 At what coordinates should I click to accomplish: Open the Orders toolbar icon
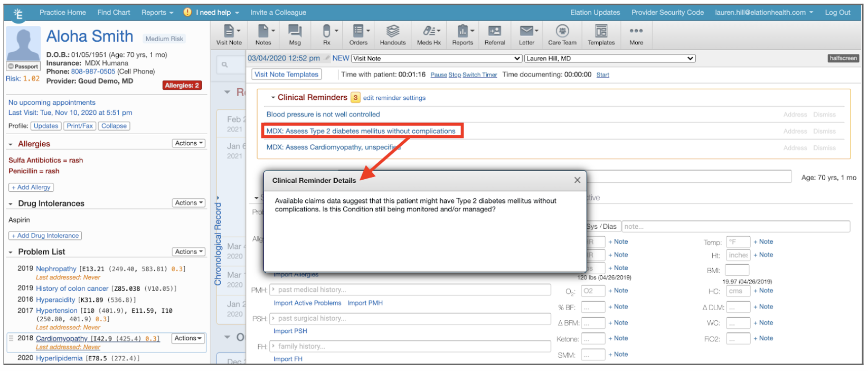click(358, 35)
